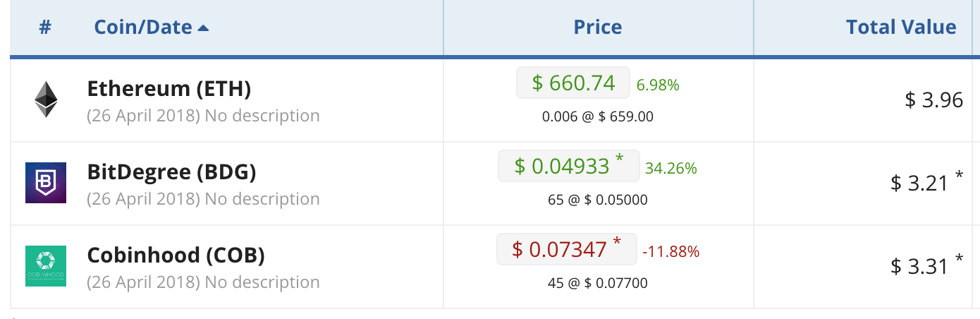Open the Cobinhood (COB) coin name
This screenshot has width=980, height=319.
coord(176,255)
